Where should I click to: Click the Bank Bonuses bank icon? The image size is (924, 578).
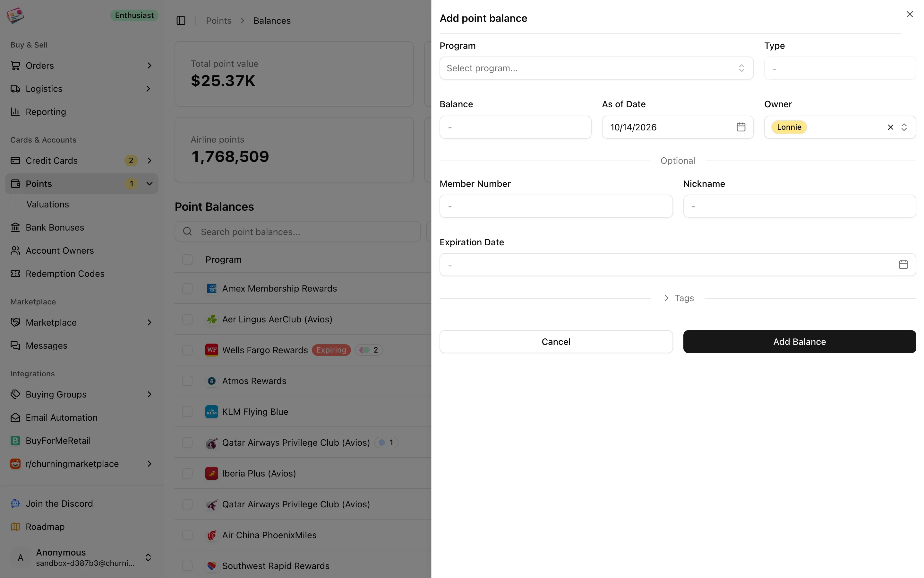coord(15,227)
